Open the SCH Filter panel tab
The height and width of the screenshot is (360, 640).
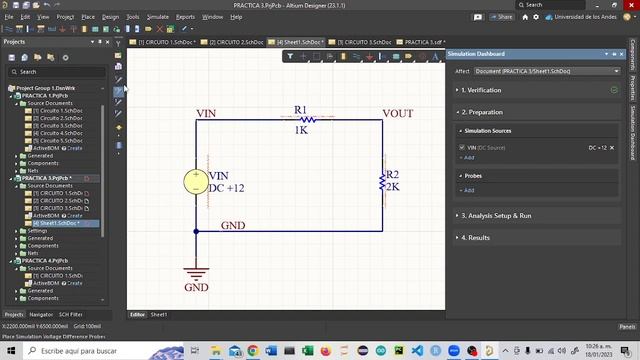click(x=71, y=315)
